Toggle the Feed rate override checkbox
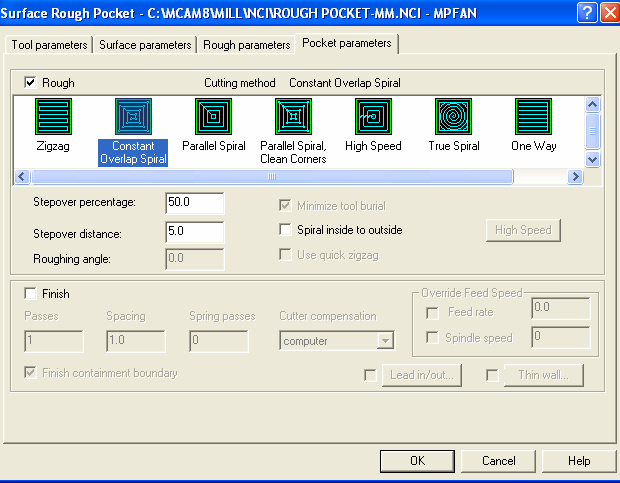Screen dimensions: 620x483 432,313
